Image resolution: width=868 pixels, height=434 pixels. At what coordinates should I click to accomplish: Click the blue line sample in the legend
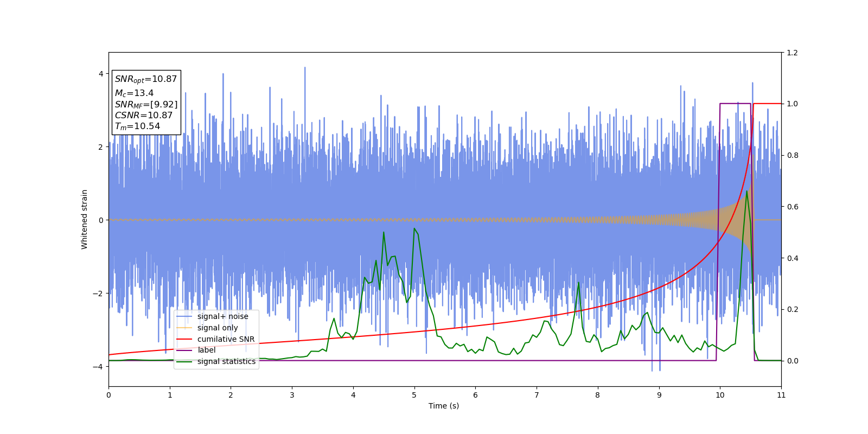point(184,316)
